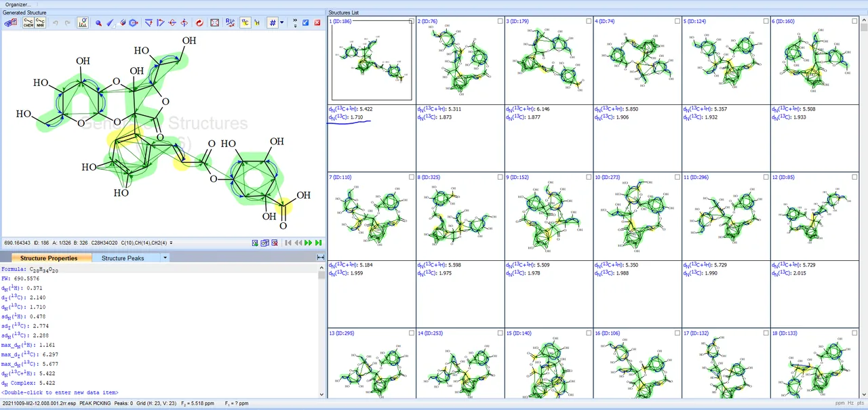
Task: Switch to the Structure Peaks tab
Action: 123,258
